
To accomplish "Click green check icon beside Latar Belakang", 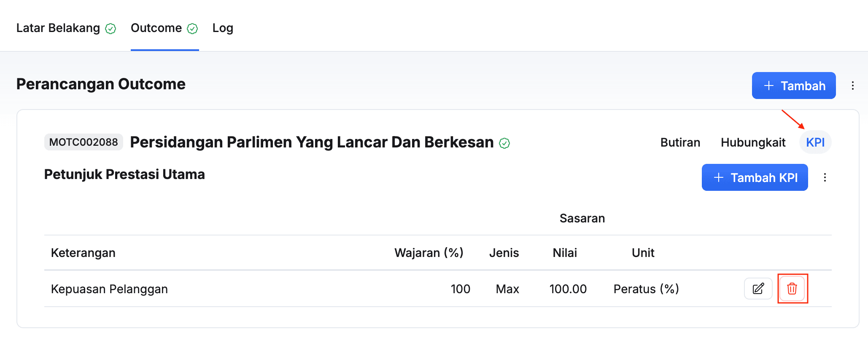I will coord(111,29).
